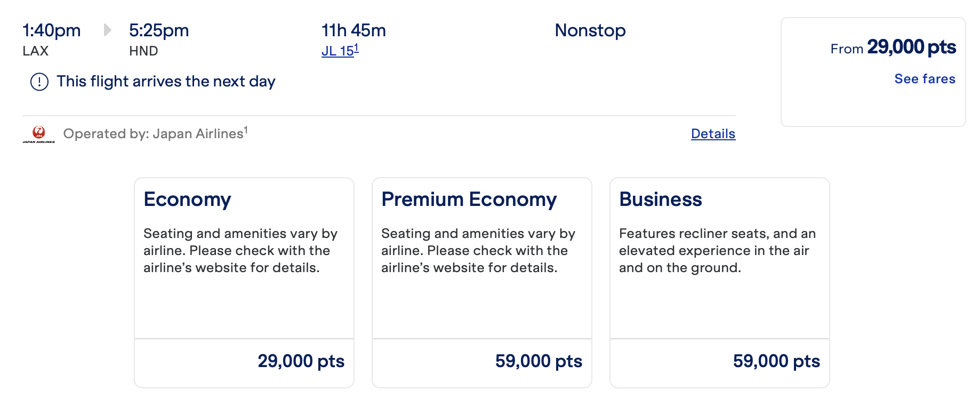The width and height of the screenshot is (980, 398).
Task: Choose the Economy 29,000 pts price
Action: 301,361
